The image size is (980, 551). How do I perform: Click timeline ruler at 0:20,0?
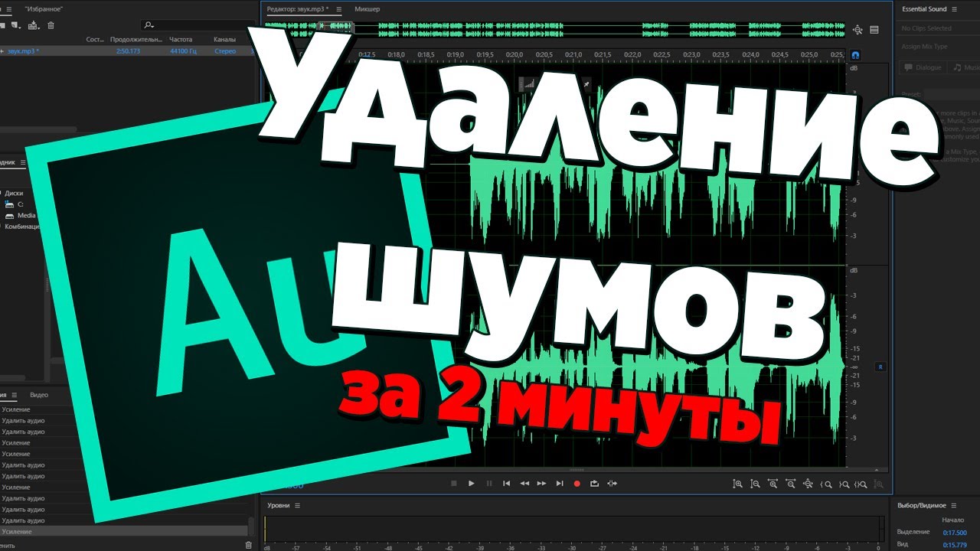[x=514, y=55]
